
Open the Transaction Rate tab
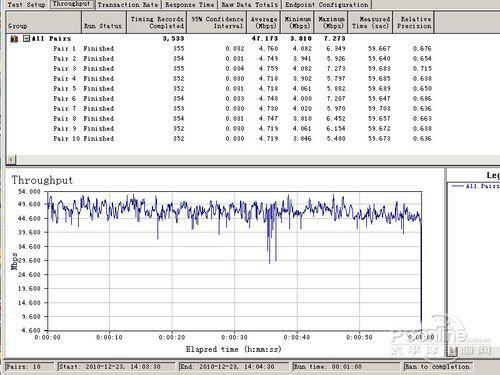tap(128, 5)
